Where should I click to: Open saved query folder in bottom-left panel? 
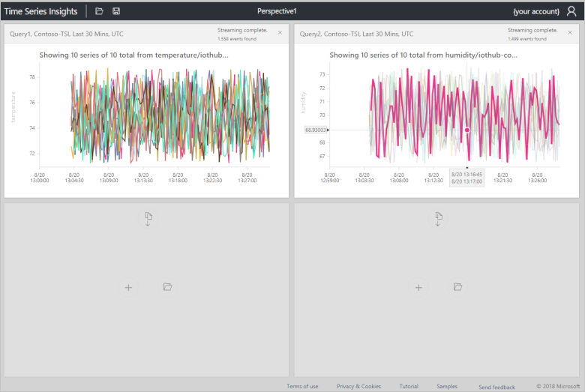pyautogui.click(x=167, y=287)
